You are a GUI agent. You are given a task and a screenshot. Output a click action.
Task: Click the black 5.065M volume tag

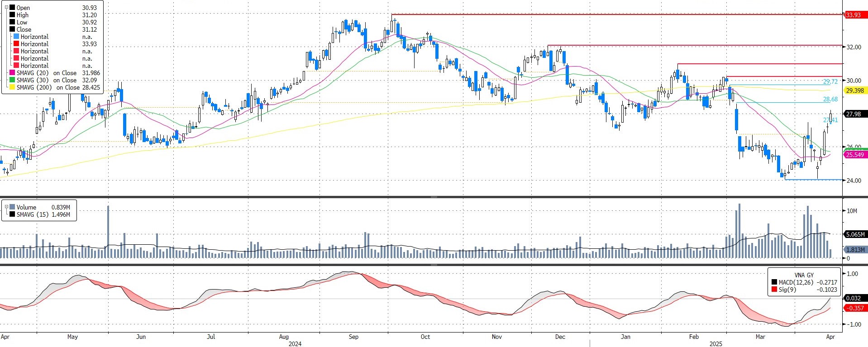coord(855,234)
